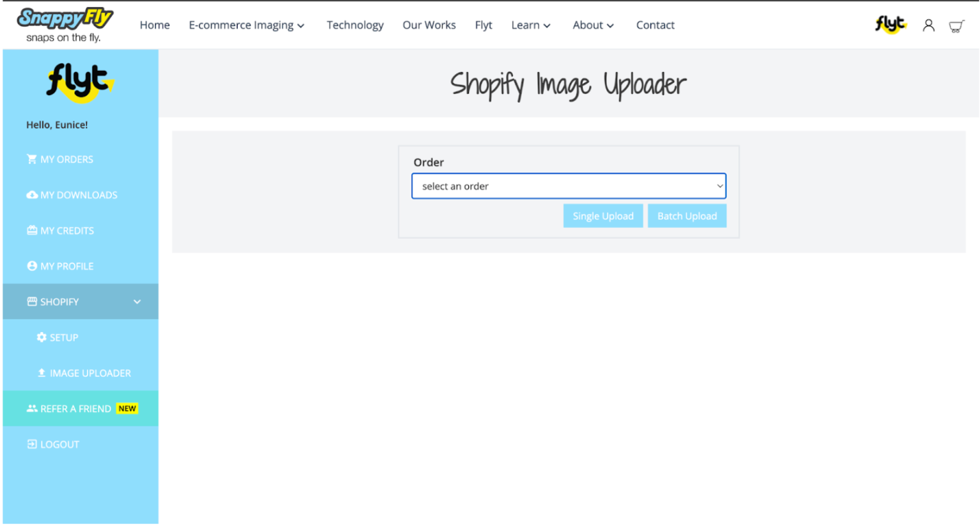Image resolution: width=980 pixels, height=525 pixels.
Task: Click the Single Upload button
Action: pyautogui.click(x=602, y=217)
